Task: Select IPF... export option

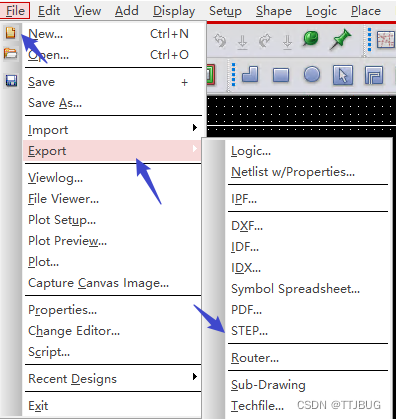Action: click(308, 199)
